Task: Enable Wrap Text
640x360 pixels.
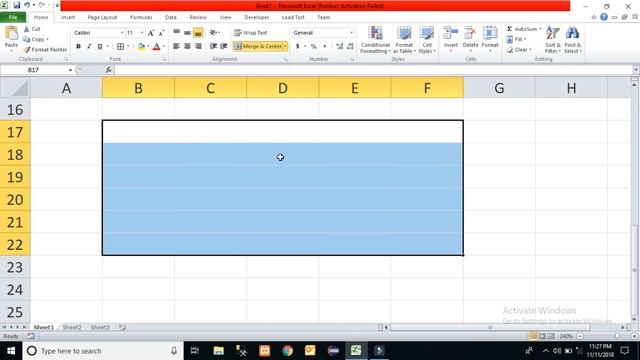Action: 251,33
